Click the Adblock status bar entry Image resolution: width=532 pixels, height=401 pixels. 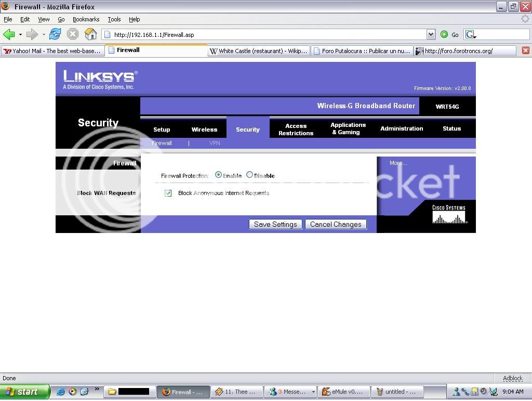point(513,378)
